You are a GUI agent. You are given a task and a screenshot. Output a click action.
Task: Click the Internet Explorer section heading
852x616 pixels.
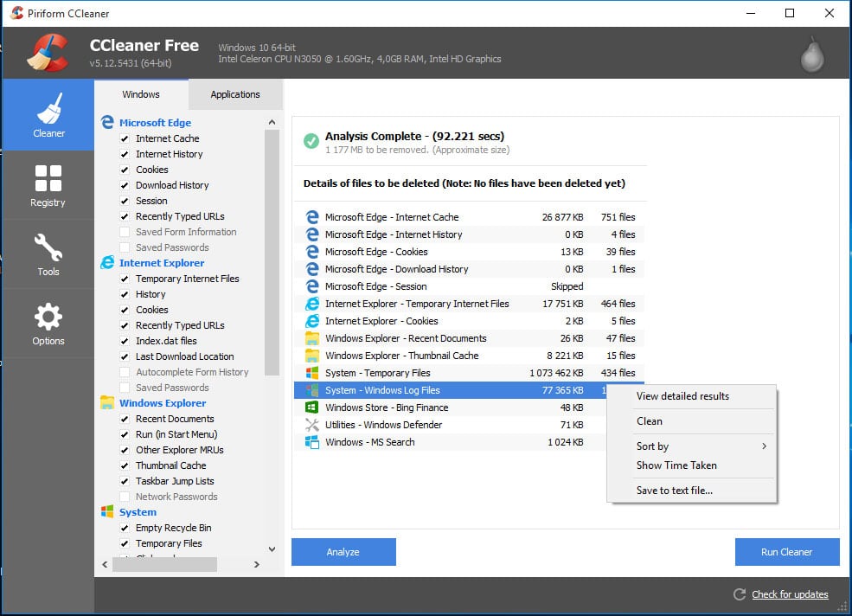click(162, 263)
